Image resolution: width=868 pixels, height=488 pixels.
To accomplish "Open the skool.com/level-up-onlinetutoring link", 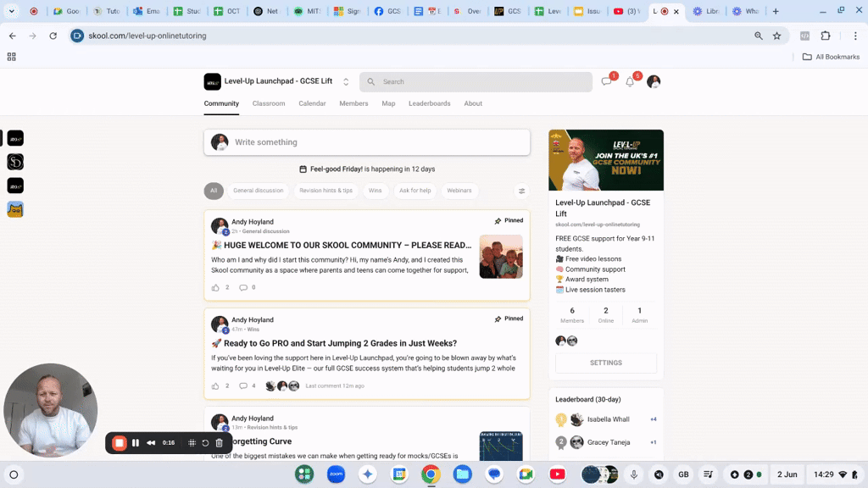I will [598, 225].
